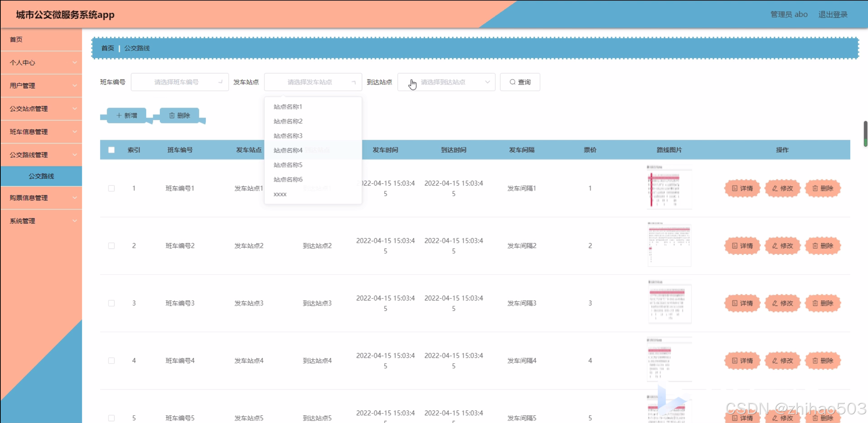The image size is (868, 423).
Task: Click 删除 trash button in row 3
Action: [x=822, y=303]
